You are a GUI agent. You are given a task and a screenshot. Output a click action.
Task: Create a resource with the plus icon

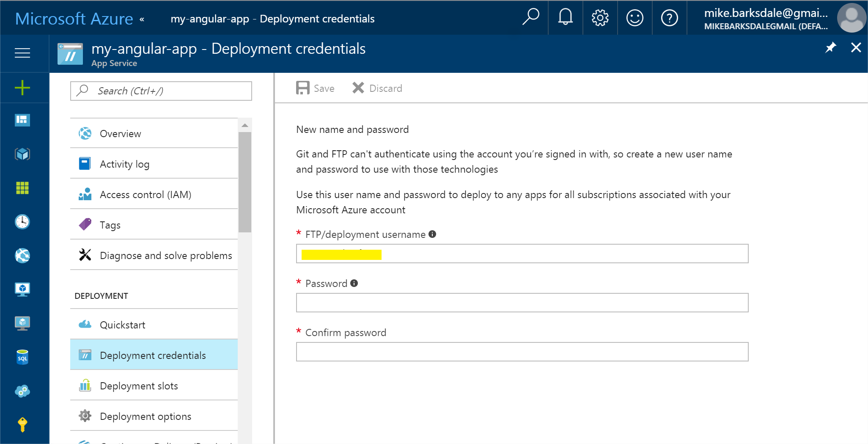coord(22,88)
